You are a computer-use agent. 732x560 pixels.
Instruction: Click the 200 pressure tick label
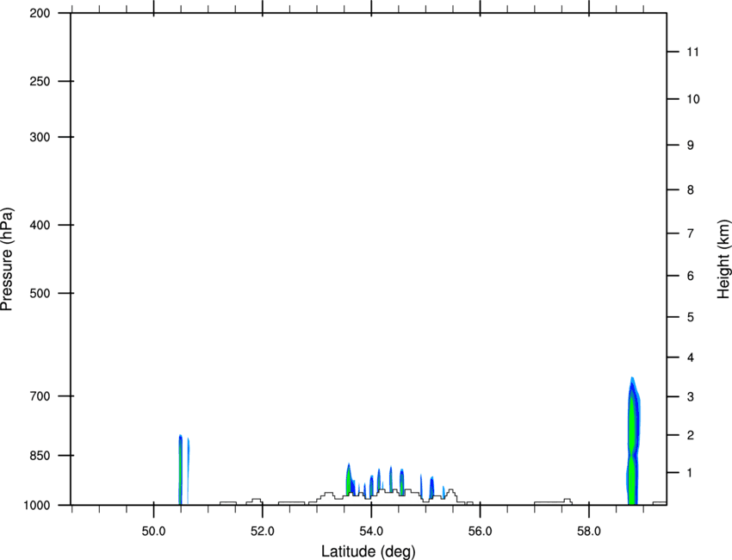(40, 13)
